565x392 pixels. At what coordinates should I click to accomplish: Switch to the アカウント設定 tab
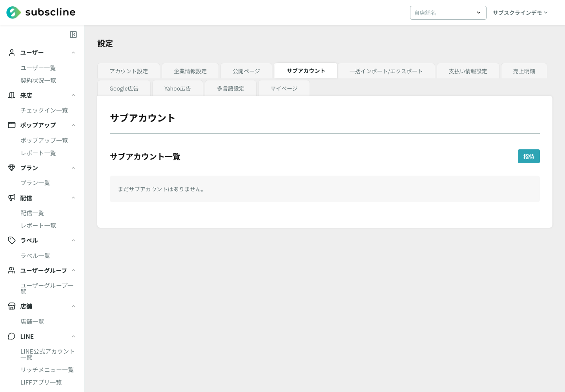[x=129, y=71]
